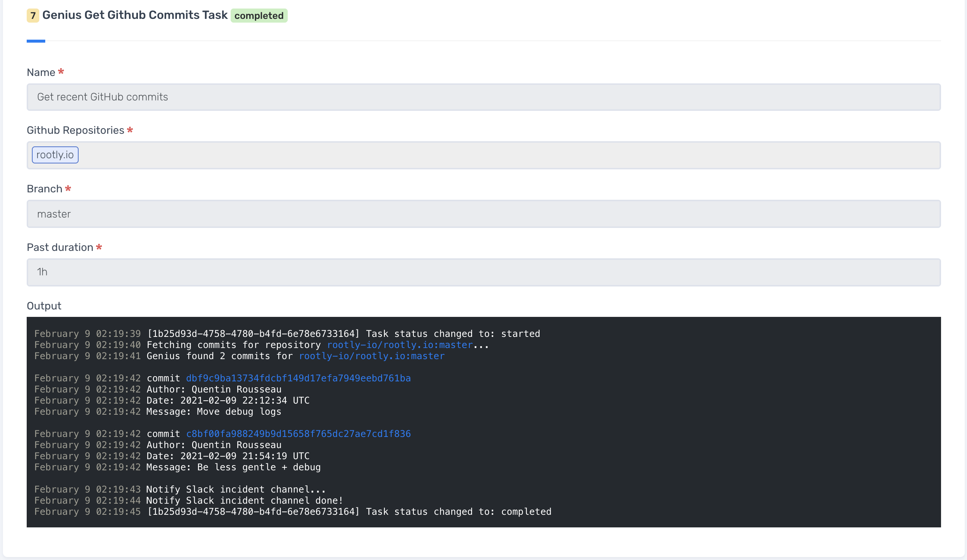Open rootly-io/rootly.io:master link in Genius found line
Image resolution: width=967 pixels, height=560 pixels.
pyautogui.click(x=372, y=356)
